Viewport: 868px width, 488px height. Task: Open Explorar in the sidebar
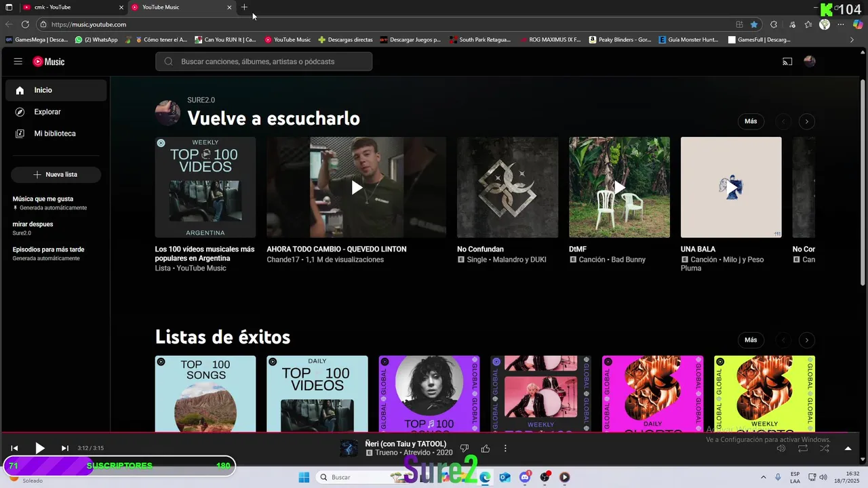[x=56, y=112]
